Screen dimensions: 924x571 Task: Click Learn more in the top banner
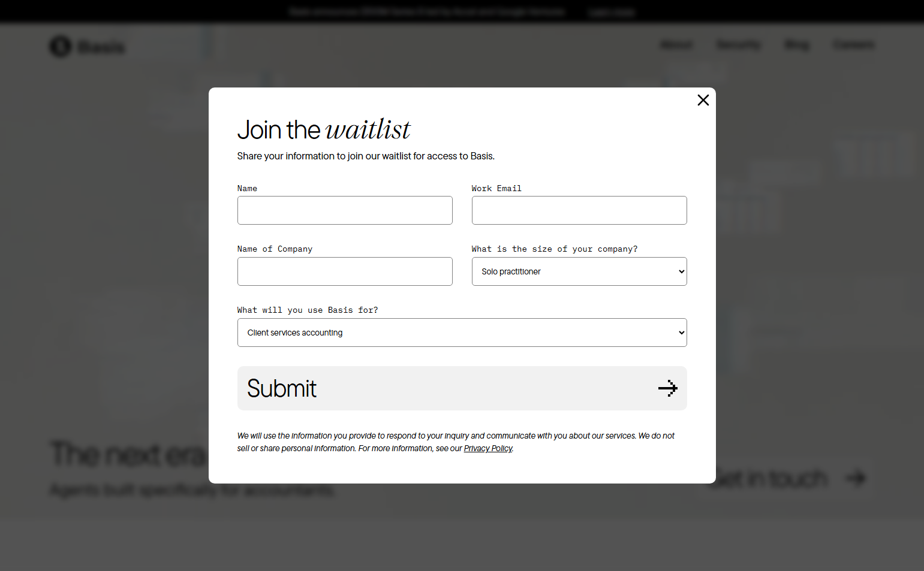pos(611,12)
